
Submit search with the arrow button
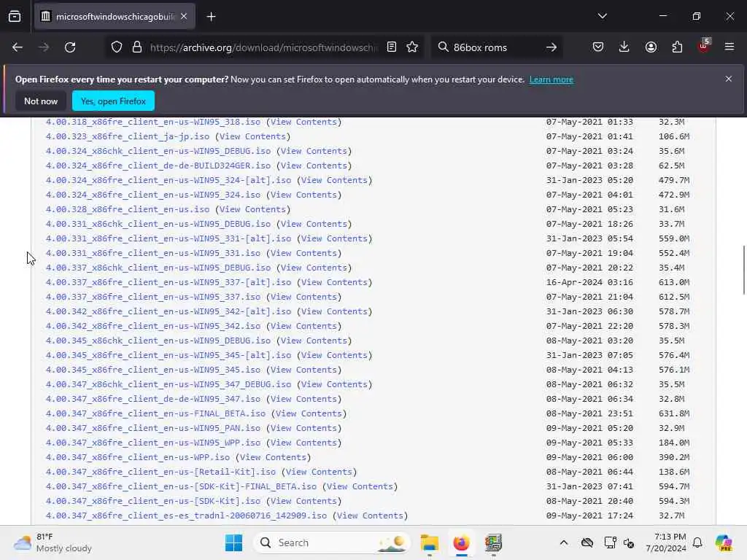point(551,47)
